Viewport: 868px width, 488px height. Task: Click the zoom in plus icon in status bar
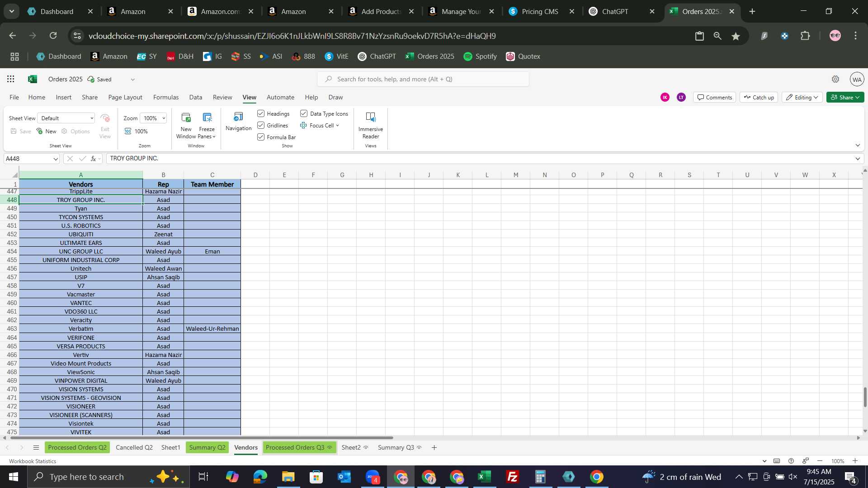855,461
